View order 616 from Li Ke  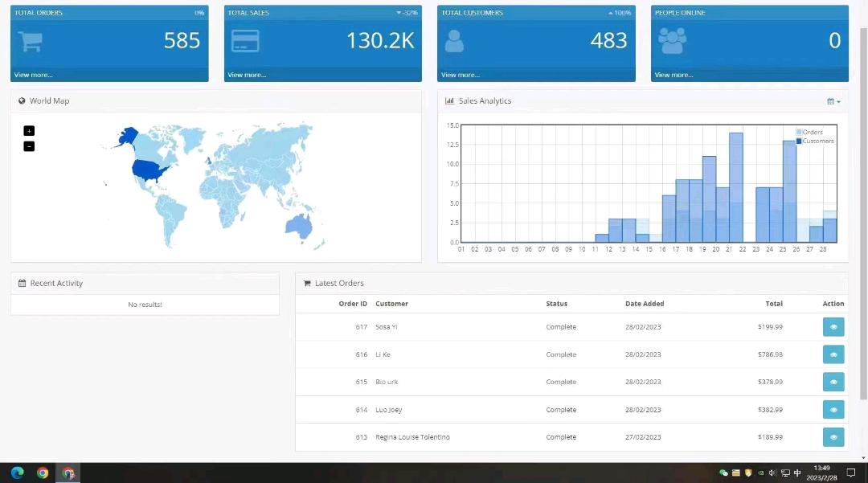point(833,354)
